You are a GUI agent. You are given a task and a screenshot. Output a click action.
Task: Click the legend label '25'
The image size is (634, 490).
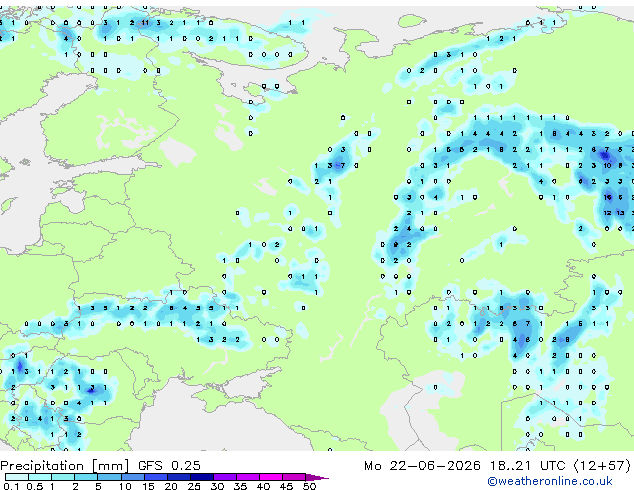(194, 486)
